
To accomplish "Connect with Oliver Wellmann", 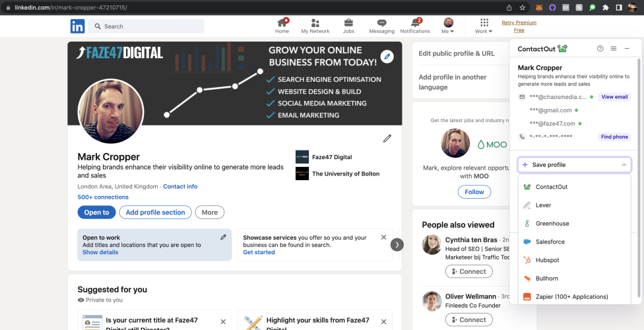I will [468, 319].
